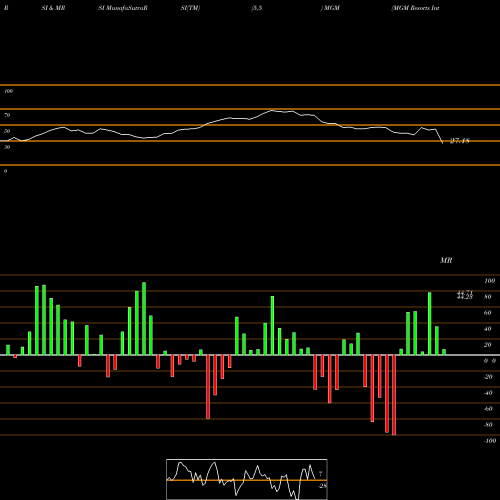Click the 'SI(TM)' header label
500x500 pixels.
pyautogui.click(x=190, y=8)
